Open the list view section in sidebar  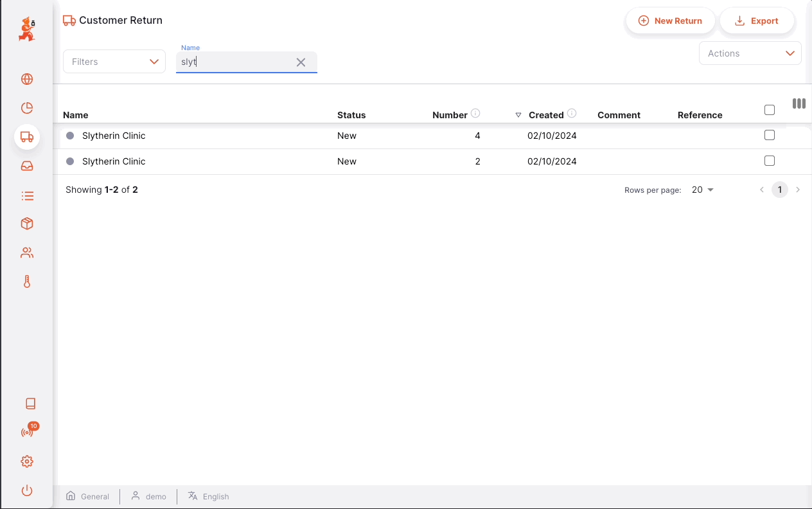[26, 195]
